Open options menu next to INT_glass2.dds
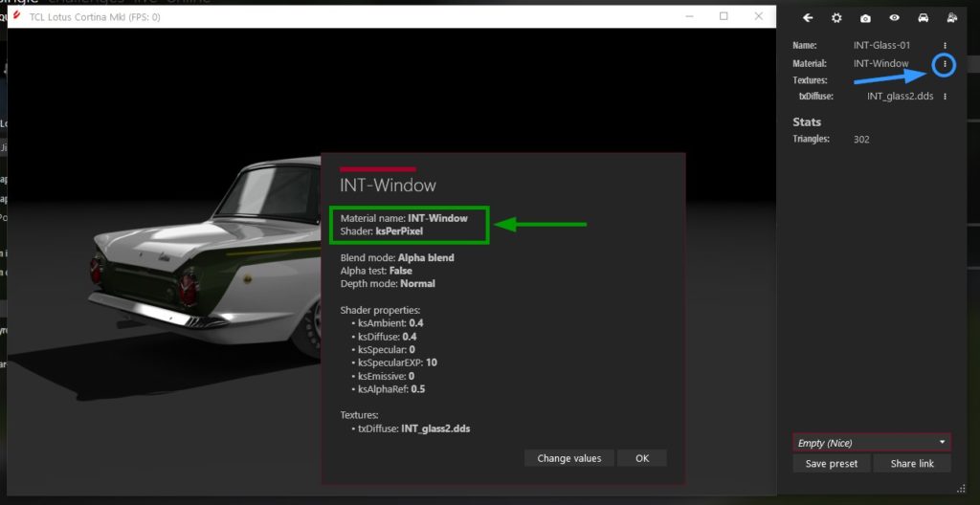The image size is (980, 505). pos(945,97)
